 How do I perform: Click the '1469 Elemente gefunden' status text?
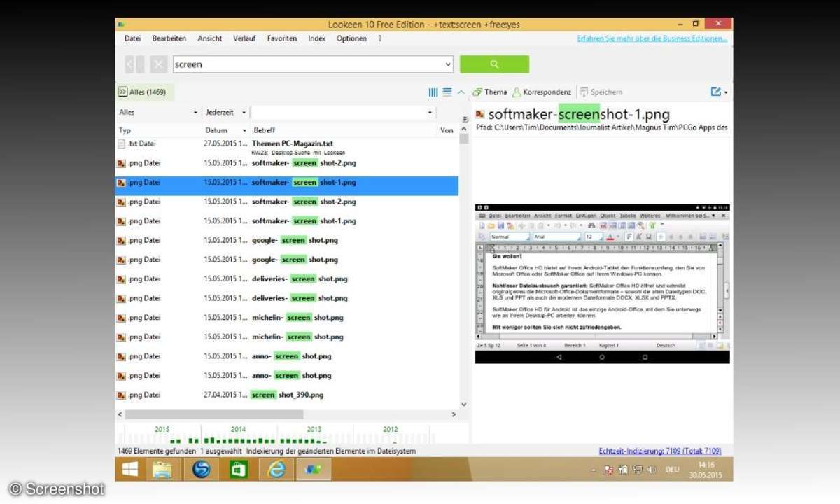point(155,451)
